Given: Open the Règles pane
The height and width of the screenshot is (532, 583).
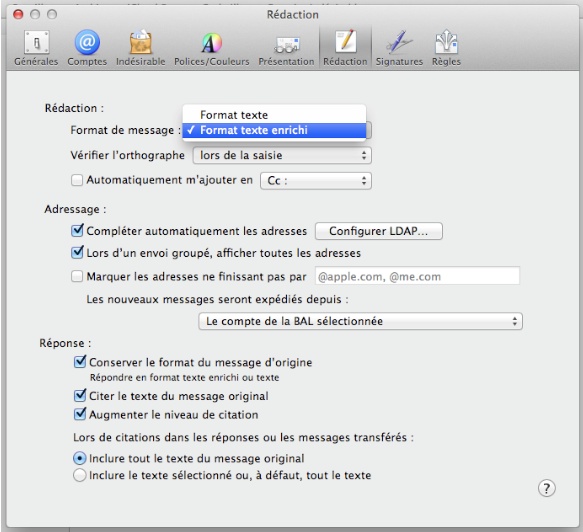Looking at the screenshot, I should pos(446,48).
